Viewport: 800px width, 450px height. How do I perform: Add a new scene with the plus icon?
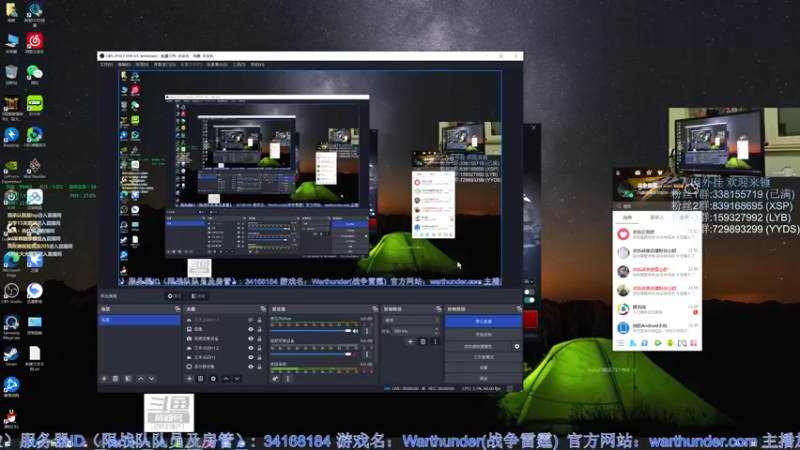[104, 379]
